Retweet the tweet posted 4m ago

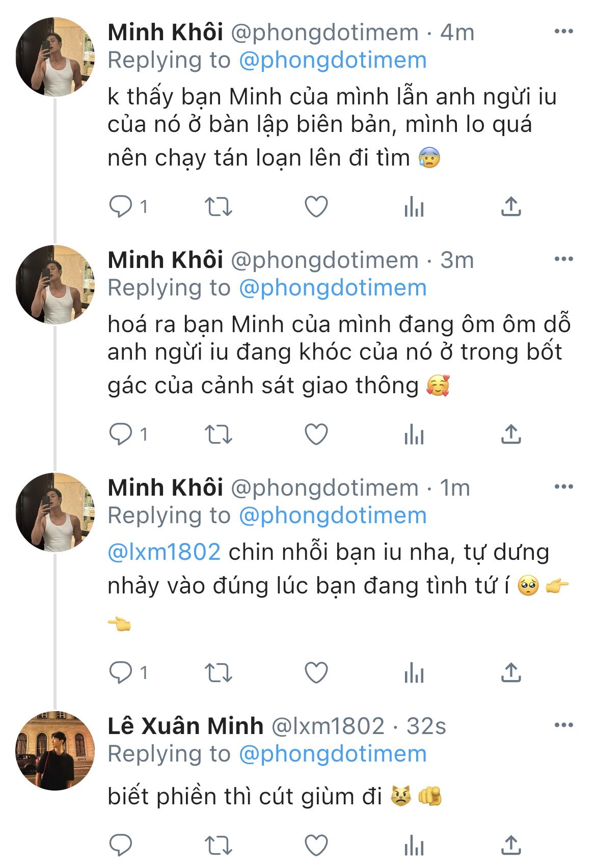218,207
